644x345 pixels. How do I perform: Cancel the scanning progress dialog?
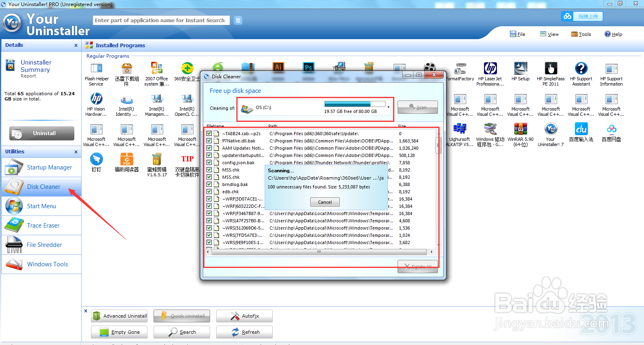(325, 202)
